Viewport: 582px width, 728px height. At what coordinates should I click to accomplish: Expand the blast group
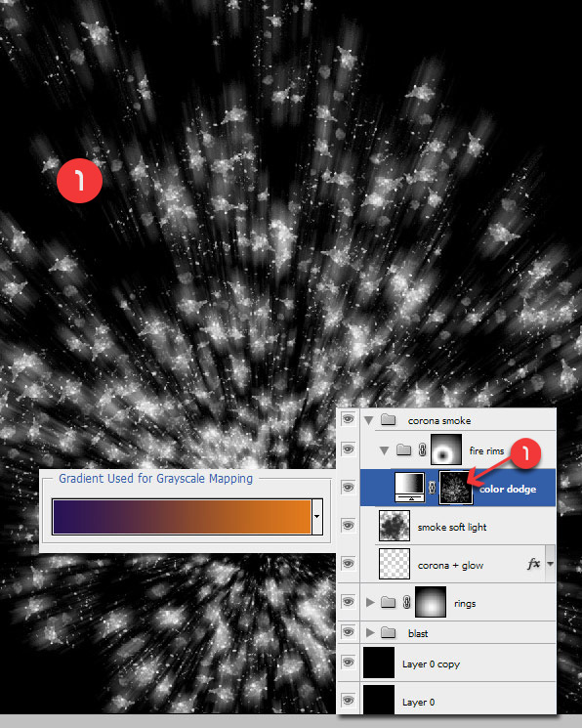pos(370,632)
